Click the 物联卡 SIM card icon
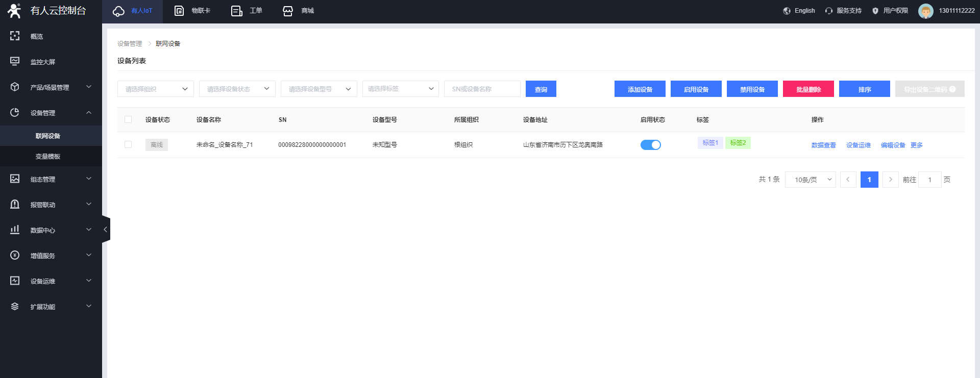This screenshot has width=980, height=378. pos(179,11)
